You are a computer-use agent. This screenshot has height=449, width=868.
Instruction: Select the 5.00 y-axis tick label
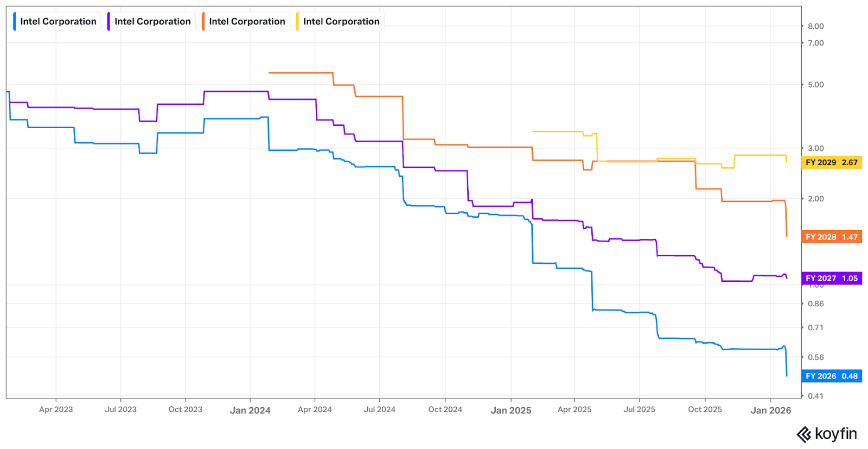pyautogui.click(x=815, y=85)
